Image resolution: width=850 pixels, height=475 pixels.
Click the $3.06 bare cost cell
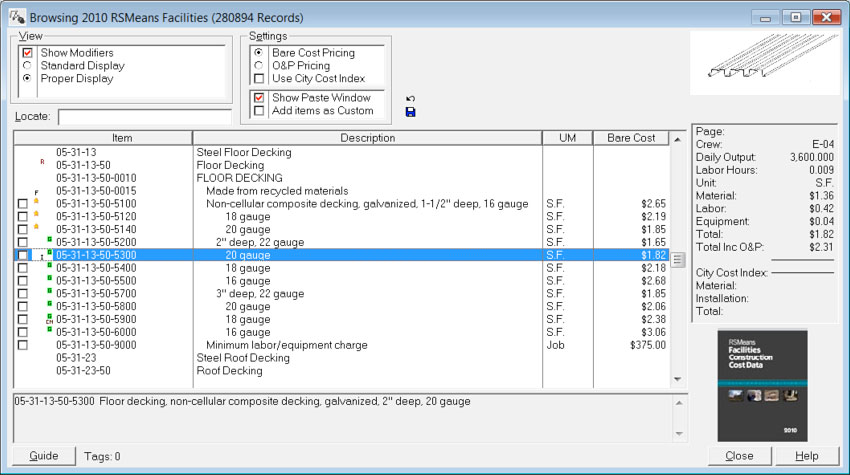tap(653, 332)
